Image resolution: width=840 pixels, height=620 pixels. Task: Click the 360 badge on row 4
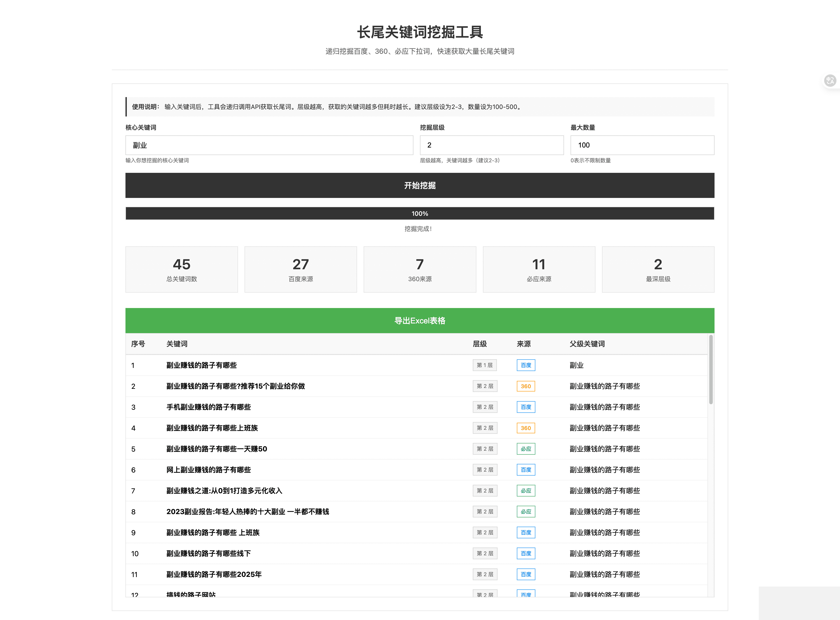(526, 428)
